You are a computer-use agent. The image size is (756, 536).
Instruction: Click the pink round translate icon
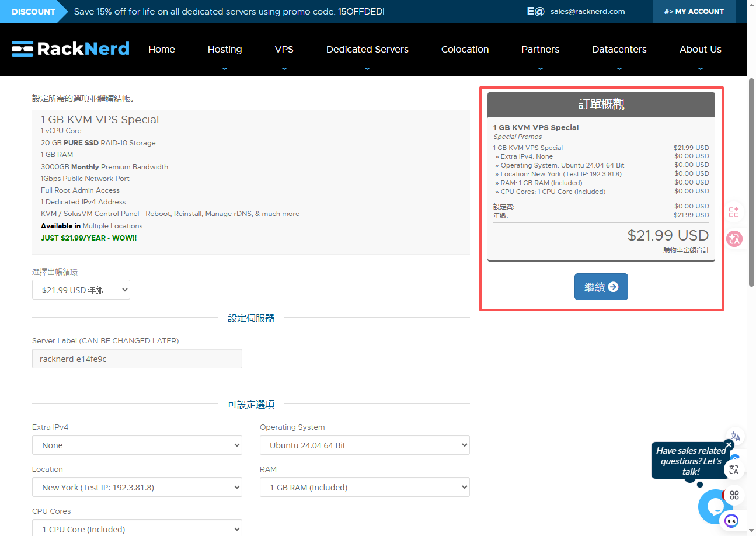click(x=734, y=238)
